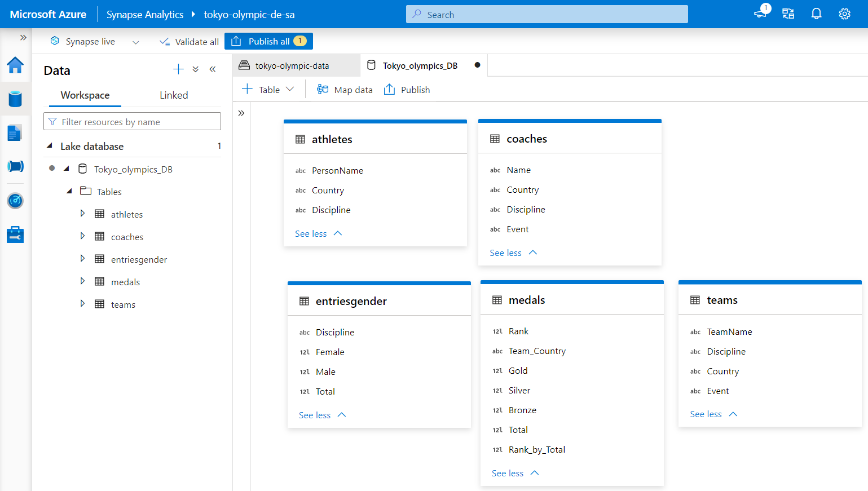Image resolution: width=868 pixels, height=491 pixels.
Task: Click the Publish icon for Tokyo_olympics_DB
Action: (x=406, y=89)
